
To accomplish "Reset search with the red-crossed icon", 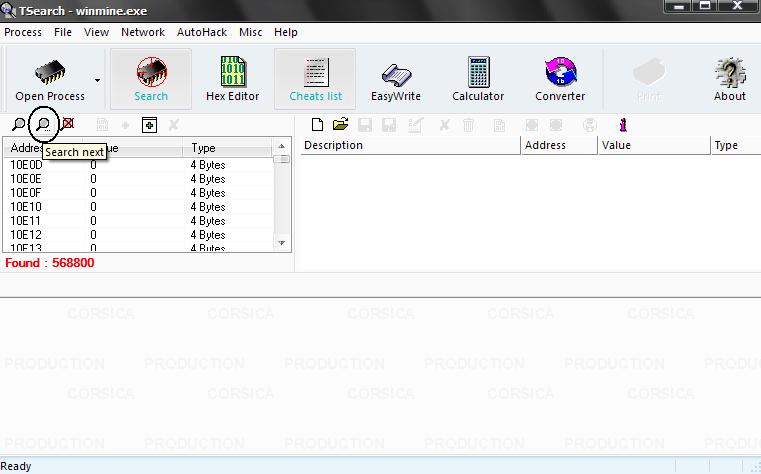I will coord(68,125).
